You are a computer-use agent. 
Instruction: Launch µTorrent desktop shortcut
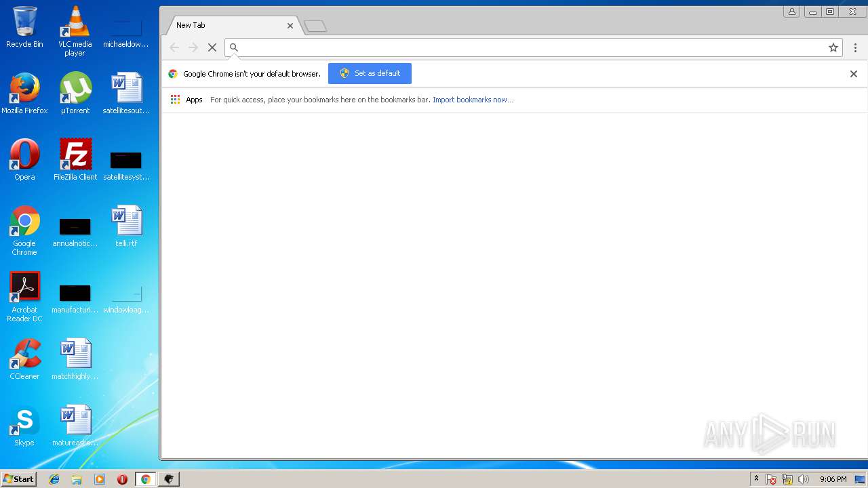[75, 94]
